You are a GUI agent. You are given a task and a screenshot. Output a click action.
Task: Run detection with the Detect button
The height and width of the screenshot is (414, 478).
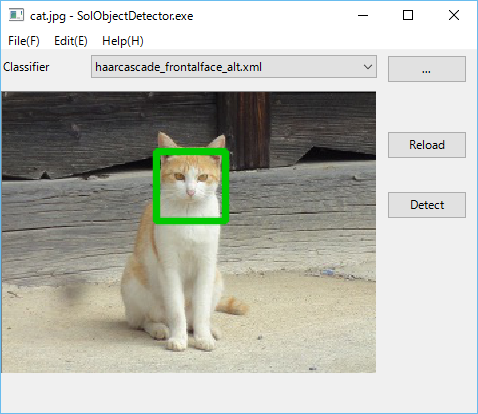click(427, 205)
